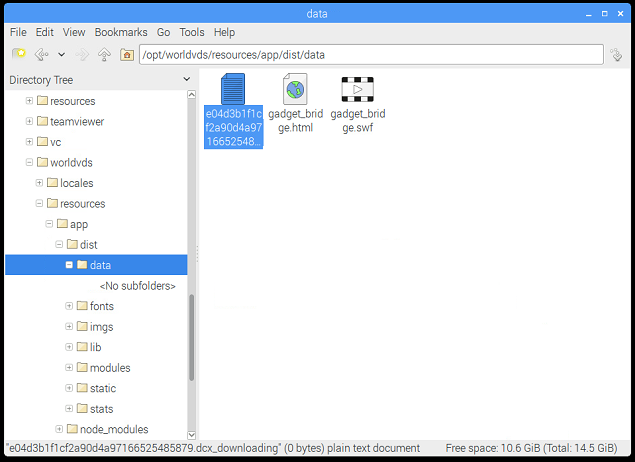Viewport: 635px width, 462px height.
Task: Jump to the home folder icon
Action: (127, 54)
